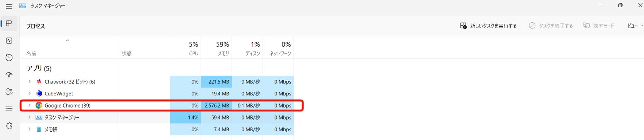Click 新しいタスクを実行する button
This screenshot has width=644, height=140.
point(488,26)
